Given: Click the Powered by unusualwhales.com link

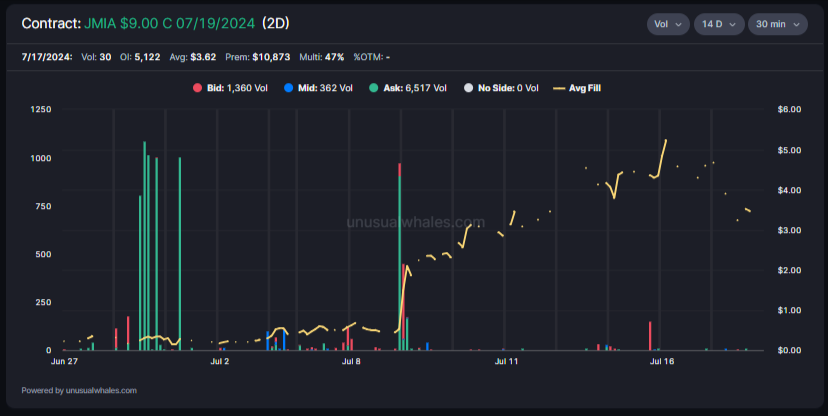Looking at the screenshot, I should coord(79,391).
